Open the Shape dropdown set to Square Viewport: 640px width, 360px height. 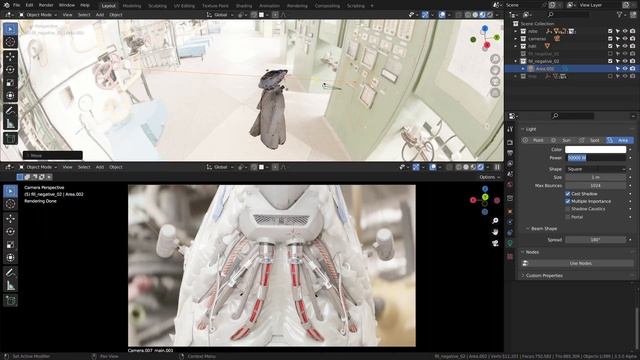(x=596, y=169)
